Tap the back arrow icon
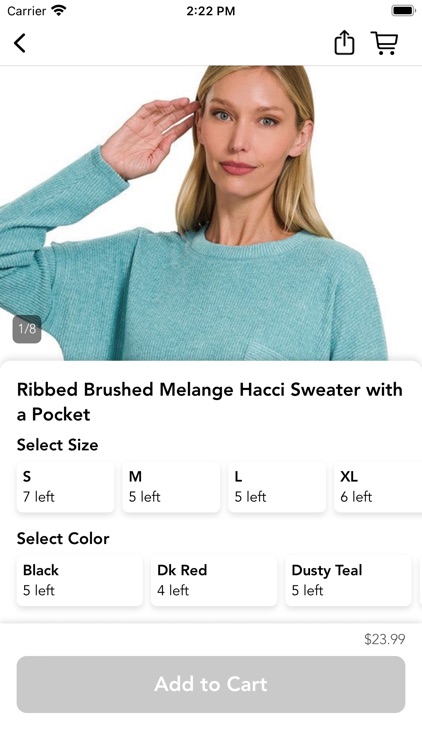This screenshot has height=750, width=422. [20, 43]
